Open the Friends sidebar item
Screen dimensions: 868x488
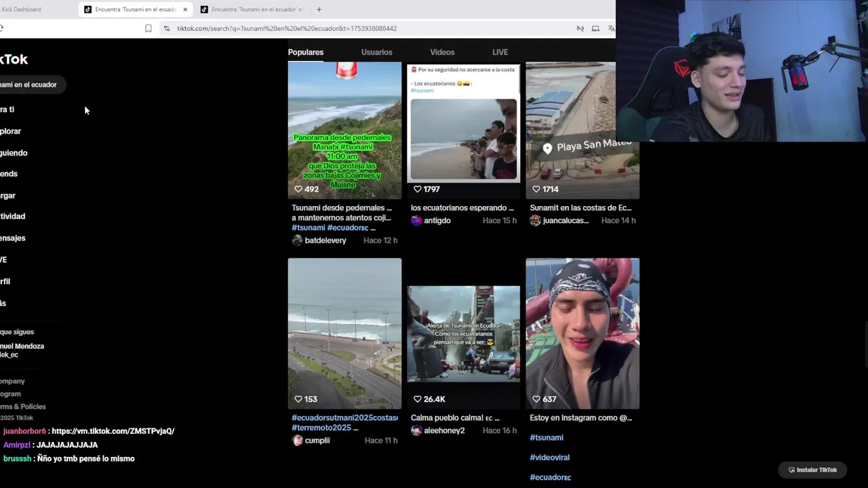[9, 174]
